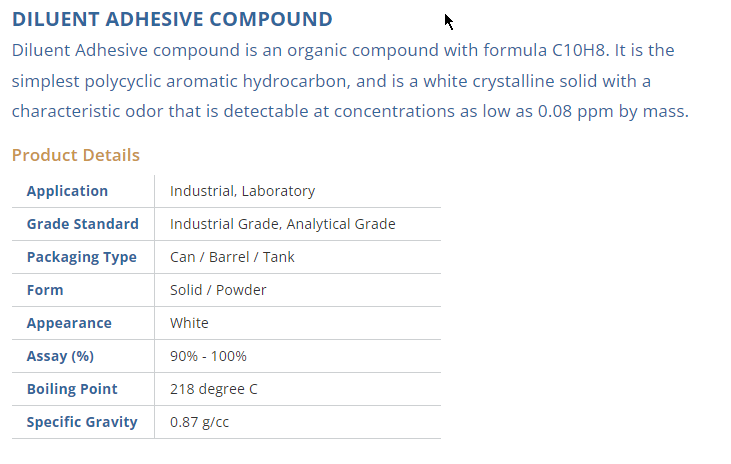Select the Grade Standard row label
The width and height of the screenshot is (731, 464).
point(82,224)
